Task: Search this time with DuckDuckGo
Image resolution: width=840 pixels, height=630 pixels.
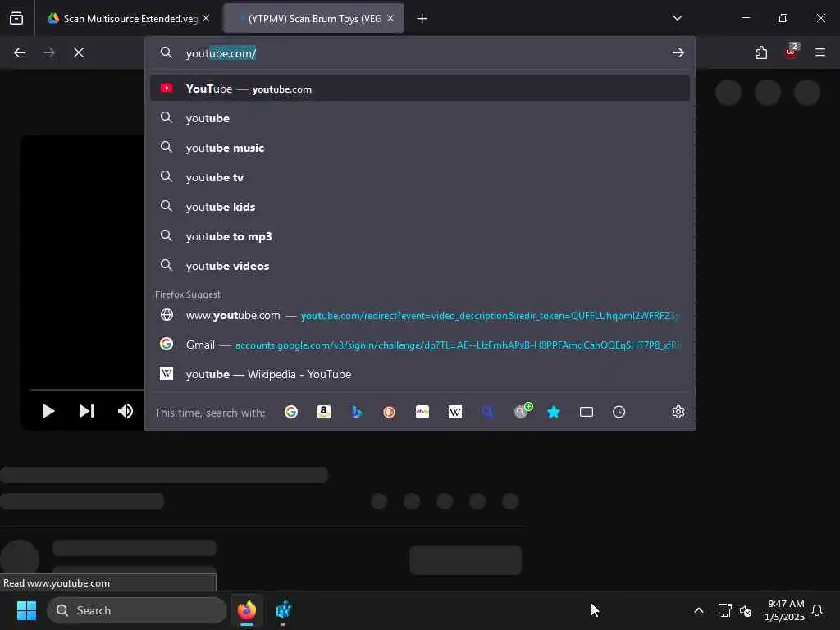Action: (x=390, y=412)
